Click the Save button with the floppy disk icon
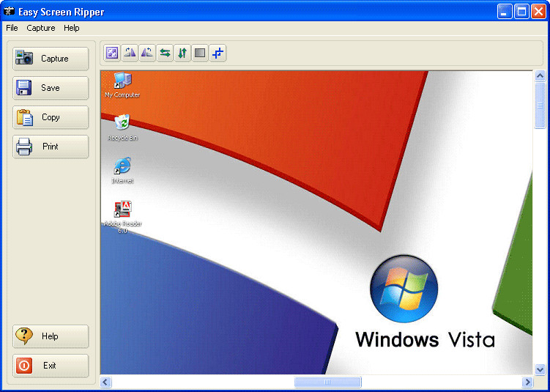 point(51,88)
